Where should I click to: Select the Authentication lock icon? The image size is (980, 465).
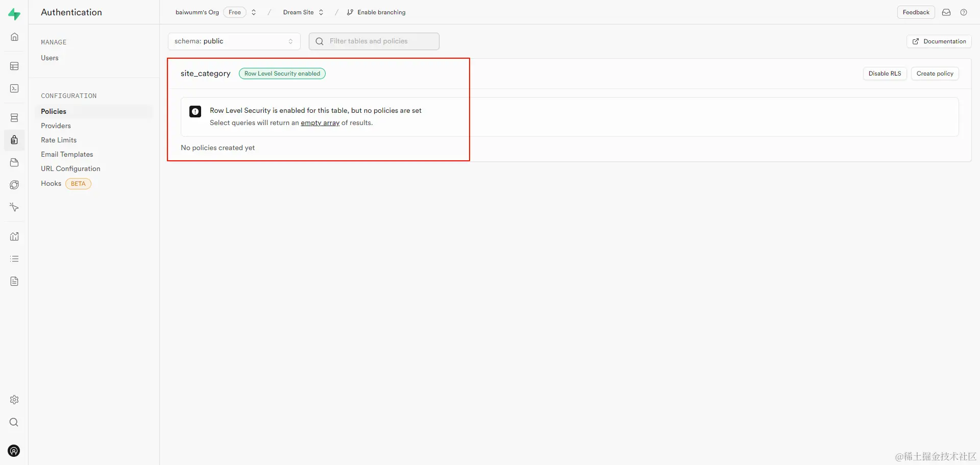tap(14, 140)
